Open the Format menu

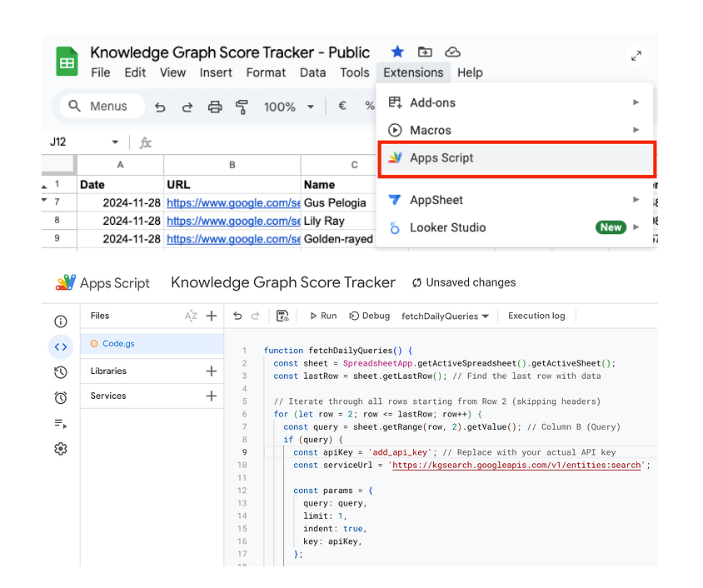(266, 72)
